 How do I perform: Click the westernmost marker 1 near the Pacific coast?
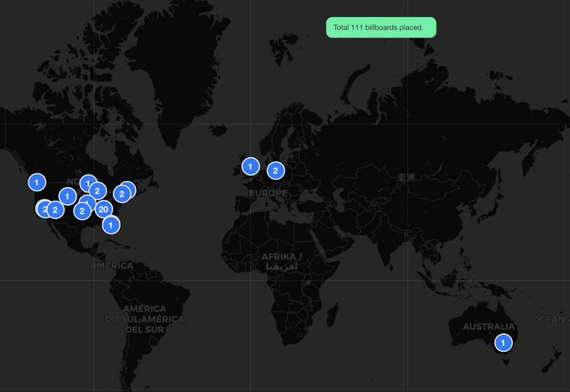(x=37, y=182)
